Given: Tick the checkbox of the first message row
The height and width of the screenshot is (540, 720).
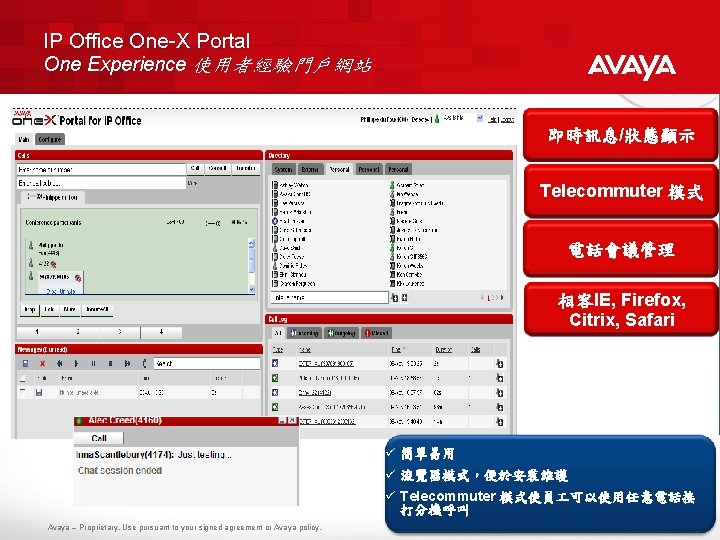Looking at the screenshot, I should (22, 392).
